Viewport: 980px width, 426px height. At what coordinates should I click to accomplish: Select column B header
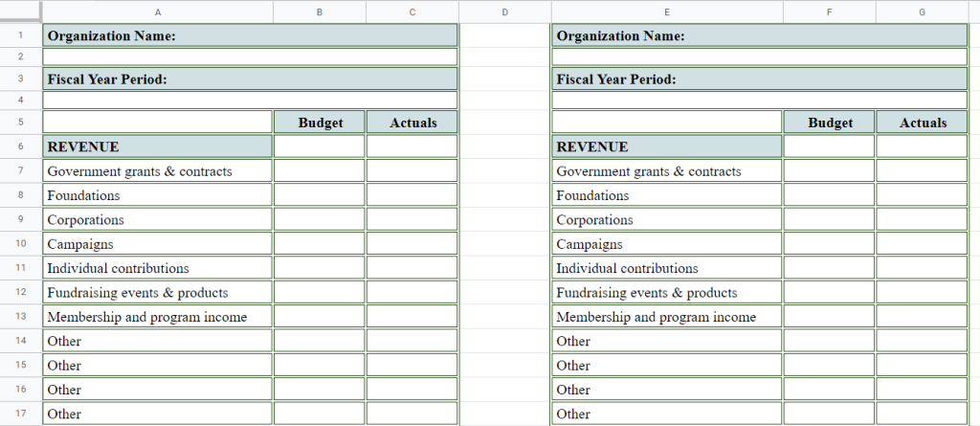[x=320, y=11]
